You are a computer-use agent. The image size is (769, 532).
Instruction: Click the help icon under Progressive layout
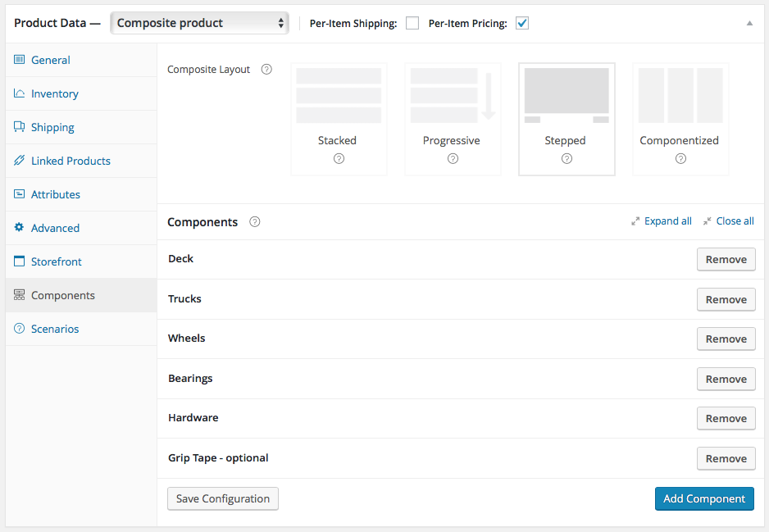point(453,159)
